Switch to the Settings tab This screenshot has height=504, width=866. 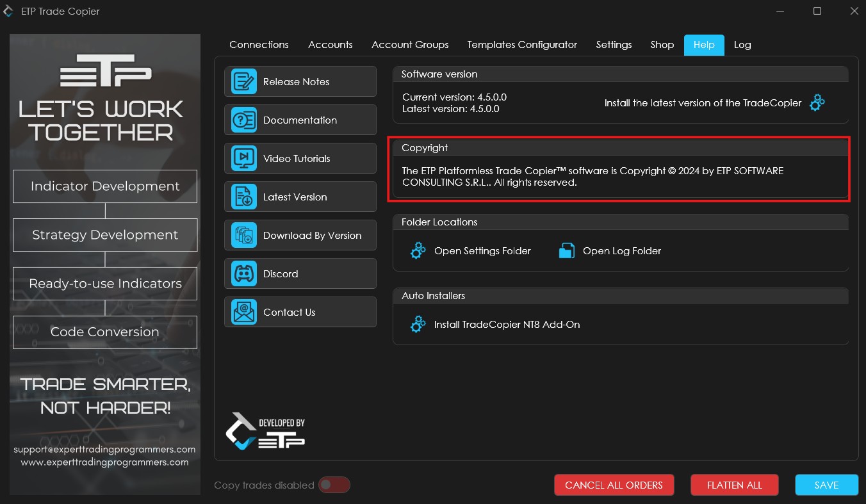point(614,45)
